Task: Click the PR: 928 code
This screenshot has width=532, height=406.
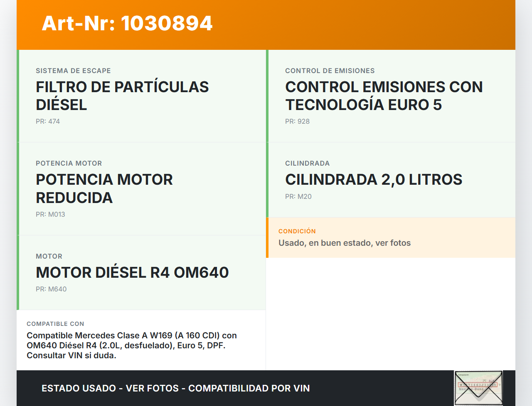Action: 297,122
